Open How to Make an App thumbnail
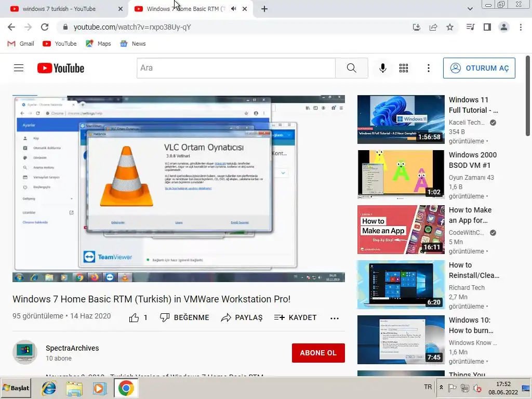The height and width of the screenshot is (399, 532). pyautogui.click(x=401, y=229)
